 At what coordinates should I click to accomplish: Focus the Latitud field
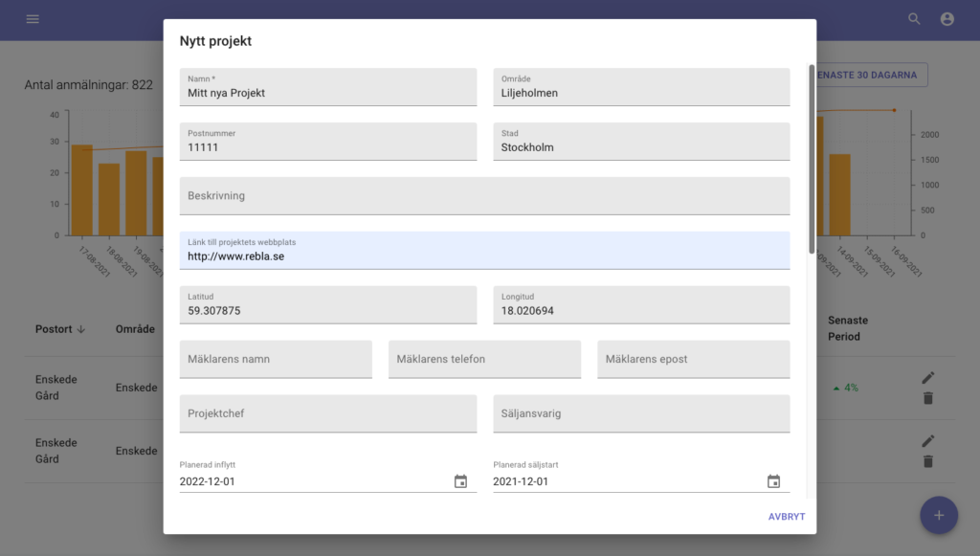(328, 305)
